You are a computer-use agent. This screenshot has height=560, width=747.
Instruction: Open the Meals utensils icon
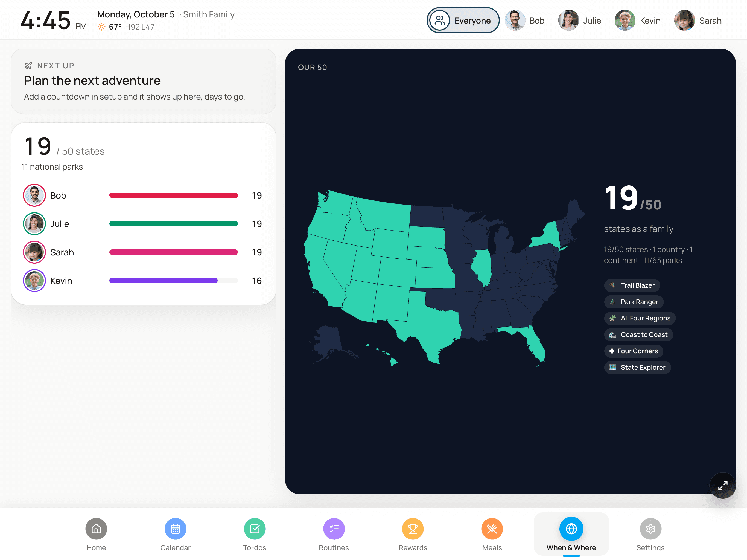(x=492, y=529)
